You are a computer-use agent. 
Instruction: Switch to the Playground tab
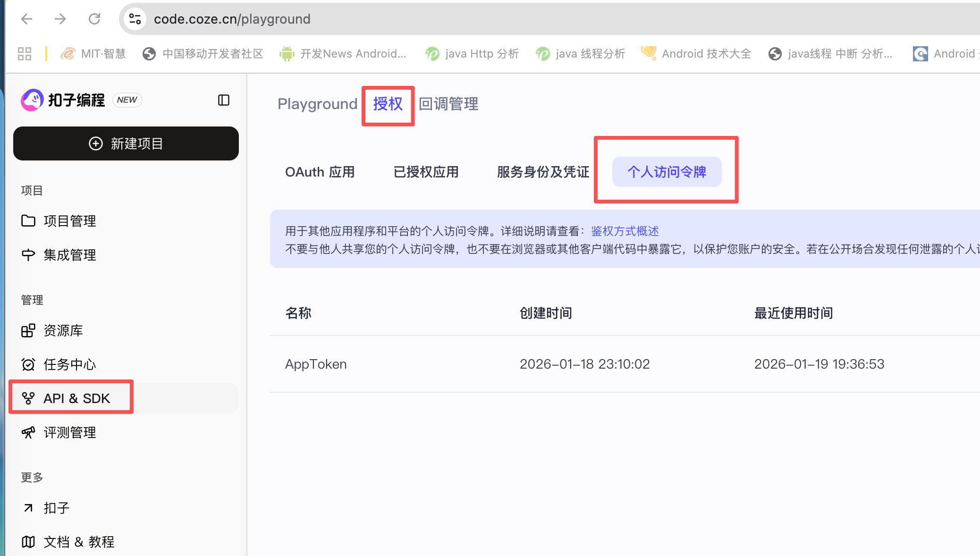click(x=317, y=104)
